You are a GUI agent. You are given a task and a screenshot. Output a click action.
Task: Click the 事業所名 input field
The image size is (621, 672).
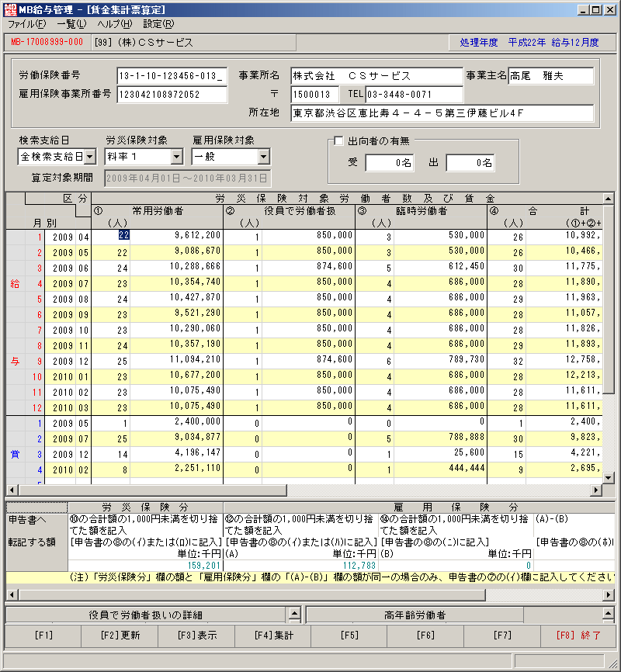click(376, 76)
